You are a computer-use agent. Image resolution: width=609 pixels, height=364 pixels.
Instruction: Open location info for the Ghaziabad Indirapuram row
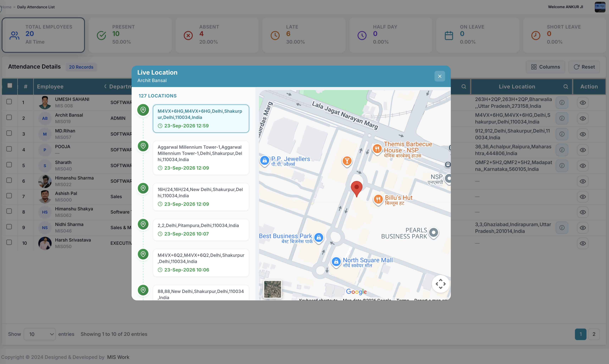point(562,228)
